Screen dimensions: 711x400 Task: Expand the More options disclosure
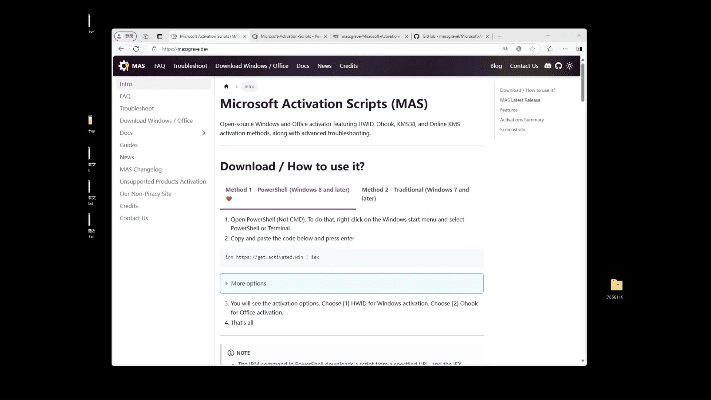coord(248,283)
